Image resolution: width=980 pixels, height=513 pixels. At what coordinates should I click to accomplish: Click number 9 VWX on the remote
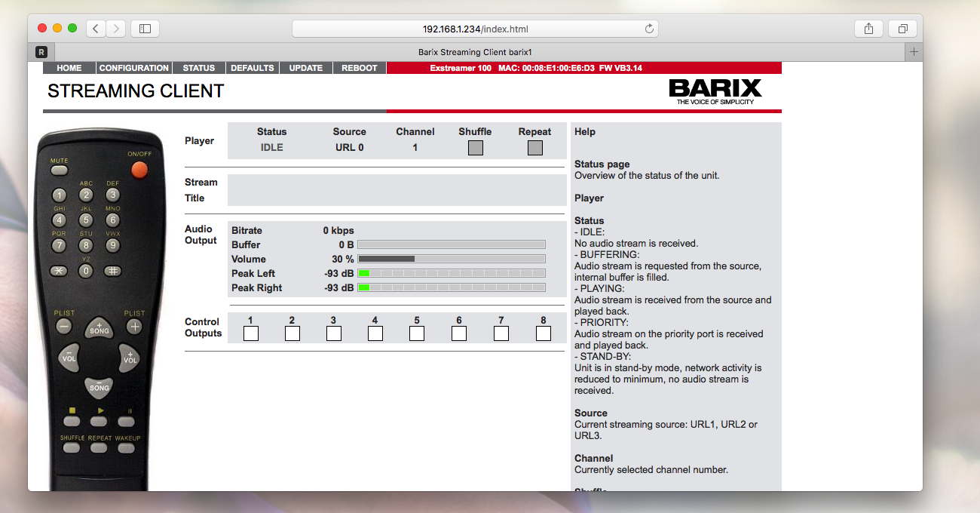coord(112,245)
